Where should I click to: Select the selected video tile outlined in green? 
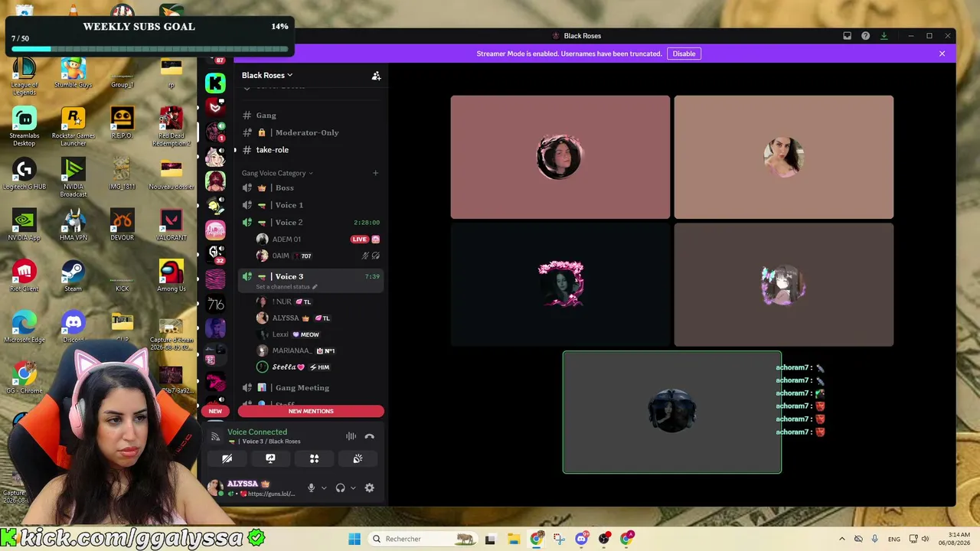[672, 412]
